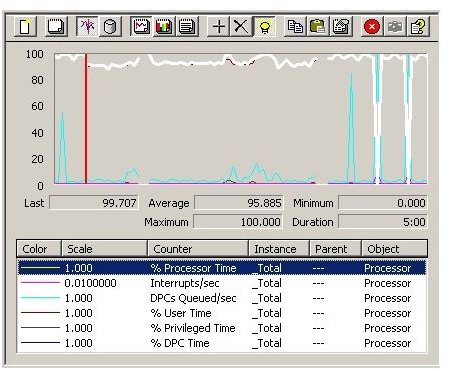This screenshot has height=370, width=449.
Task: Select the DPCs Queued/sec counter row
Action: click(222, 298)
